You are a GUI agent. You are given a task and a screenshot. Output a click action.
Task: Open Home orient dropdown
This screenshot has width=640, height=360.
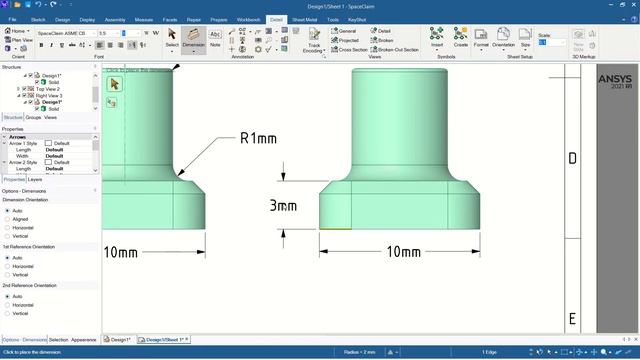click(28, 31)
